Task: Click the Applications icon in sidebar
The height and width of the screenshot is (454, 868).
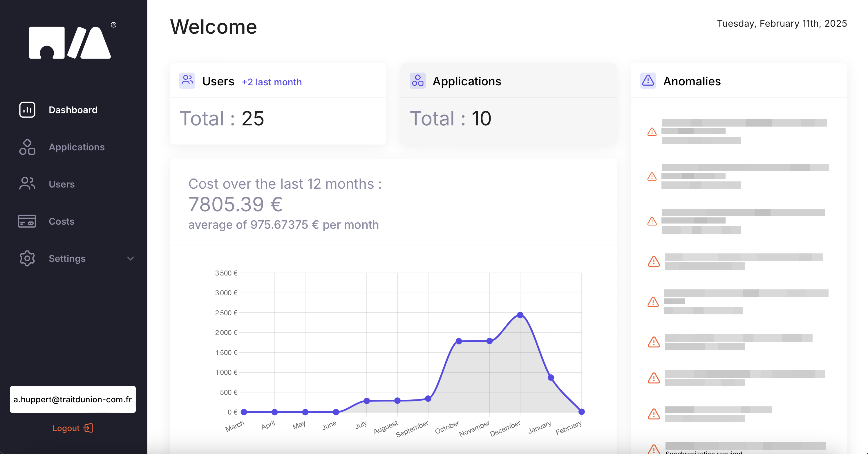Action: click(27, 147)
